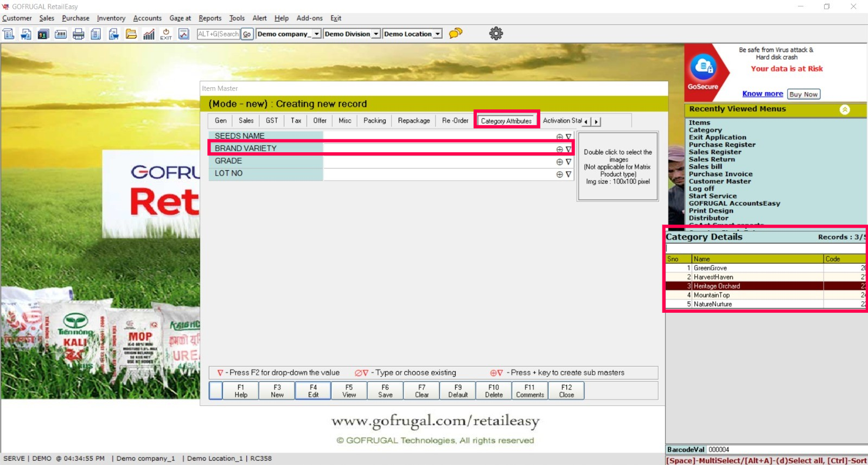Switch to the Category Attributes tab
The image size is (868, 465).
(x=506, y=121)
